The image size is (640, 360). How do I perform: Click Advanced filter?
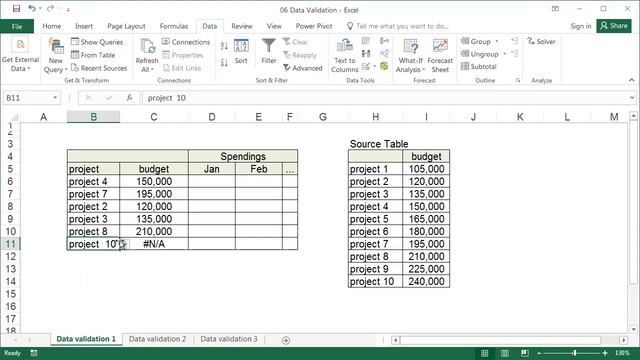302,68
